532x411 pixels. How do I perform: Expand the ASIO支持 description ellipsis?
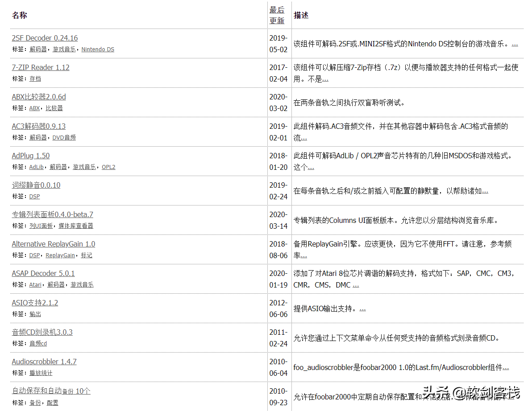(x=363, y=309)
